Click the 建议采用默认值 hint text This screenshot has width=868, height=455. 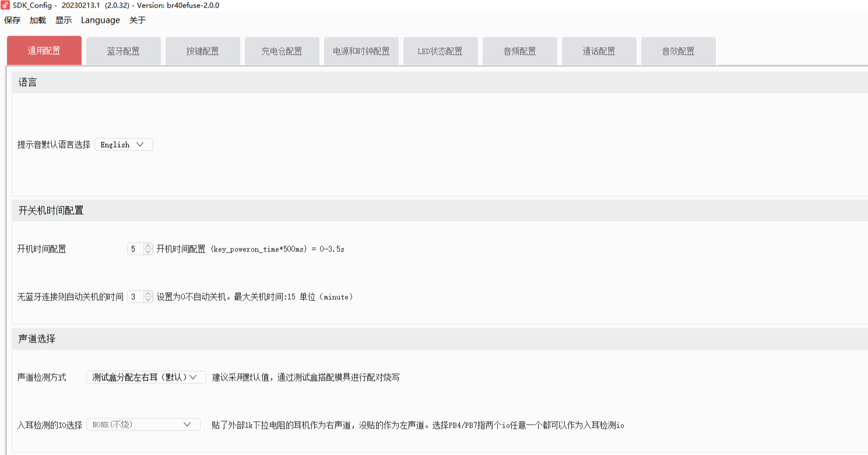point(306,377)
